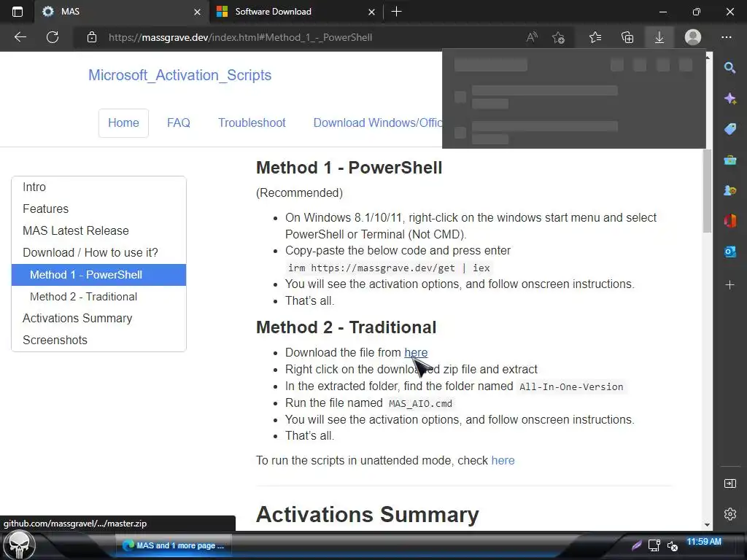Open sidebar settings gear icon
The image size is (747, 560).
pyautogui.click(x=729, y=514)
